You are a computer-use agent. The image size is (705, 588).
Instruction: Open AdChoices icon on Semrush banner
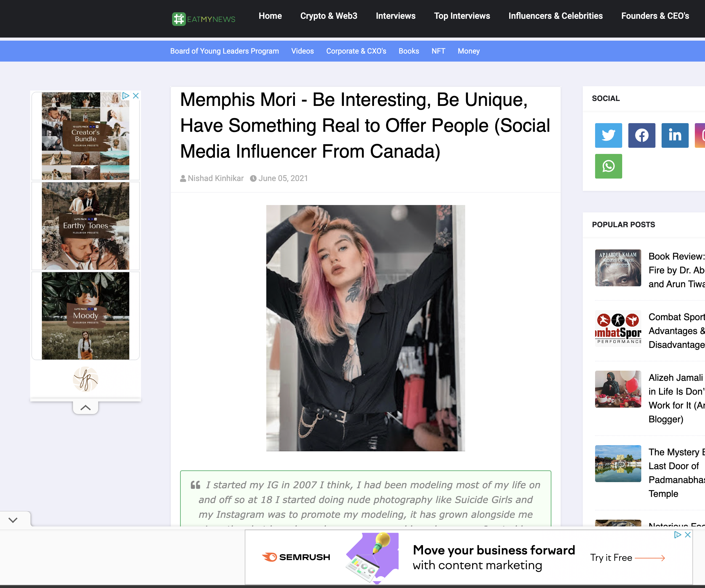(x=678, y=535)
